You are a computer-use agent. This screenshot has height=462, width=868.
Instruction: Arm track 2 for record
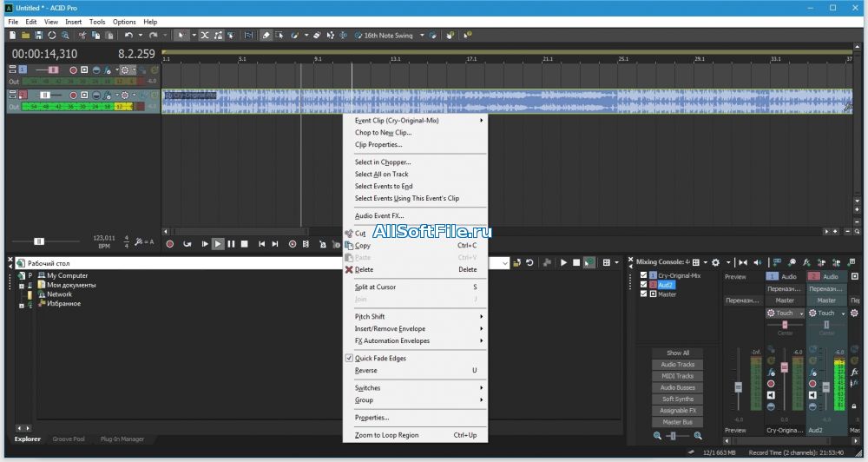point(73,96)
